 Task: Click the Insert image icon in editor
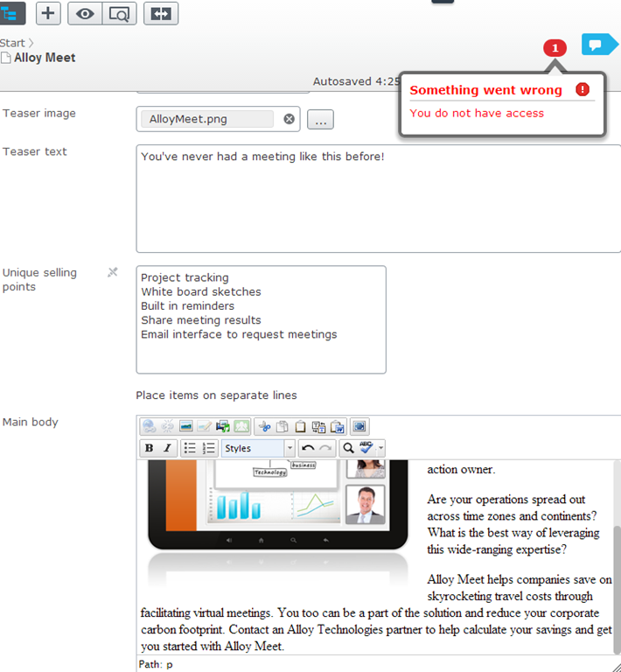tap(186, 427)
